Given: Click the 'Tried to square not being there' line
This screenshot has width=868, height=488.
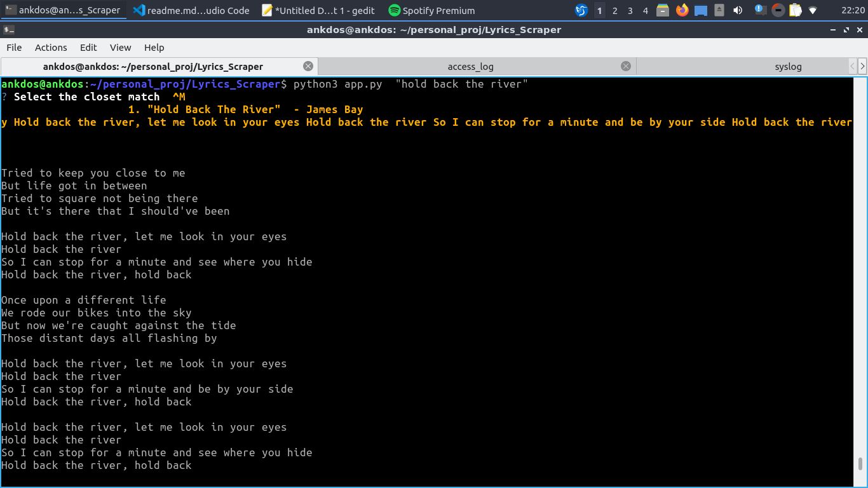Looking at the screenshot, I should point(100,198).
